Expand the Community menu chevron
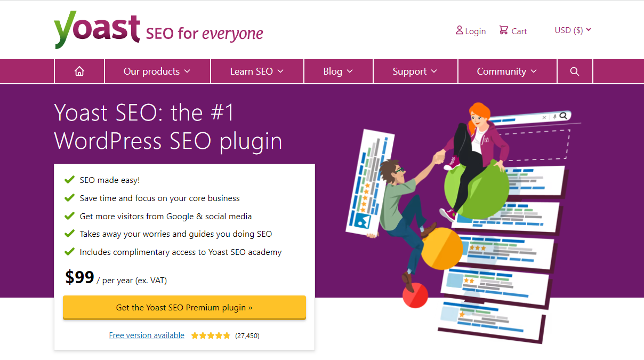644x360 pixels. click(534, 71)
